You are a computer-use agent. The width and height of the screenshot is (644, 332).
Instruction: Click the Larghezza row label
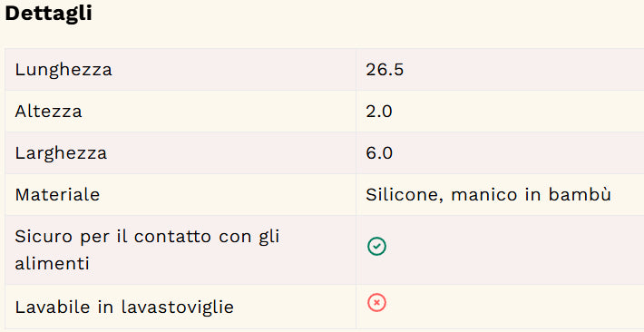click(61, 153)
